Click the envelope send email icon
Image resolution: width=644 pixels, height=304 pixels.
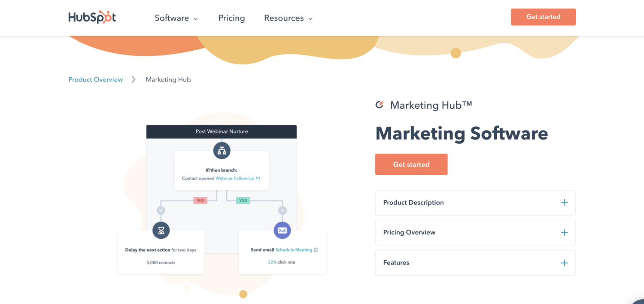(x=282, y=231)
